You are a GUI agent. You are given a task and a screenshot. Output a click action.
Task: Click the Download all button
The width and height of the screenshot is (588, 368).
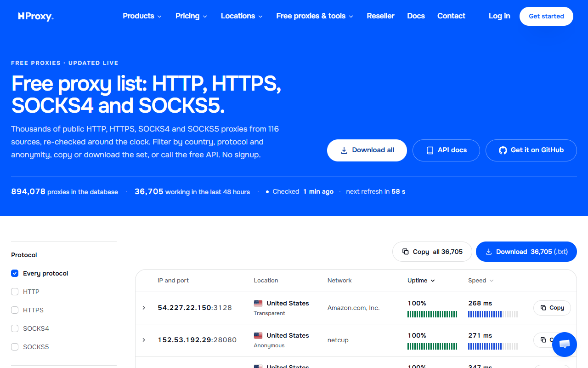point(367,150)
